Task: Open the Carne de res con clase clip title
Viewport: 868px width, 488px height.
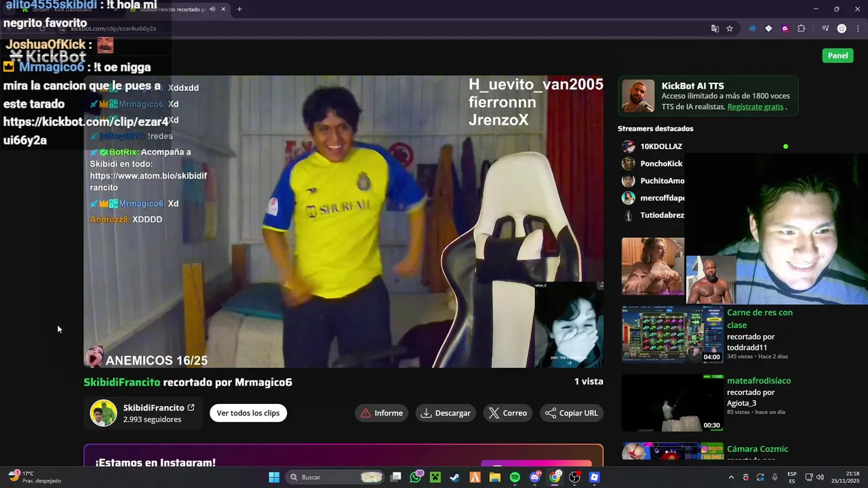Action: click(x=759, y=319)
